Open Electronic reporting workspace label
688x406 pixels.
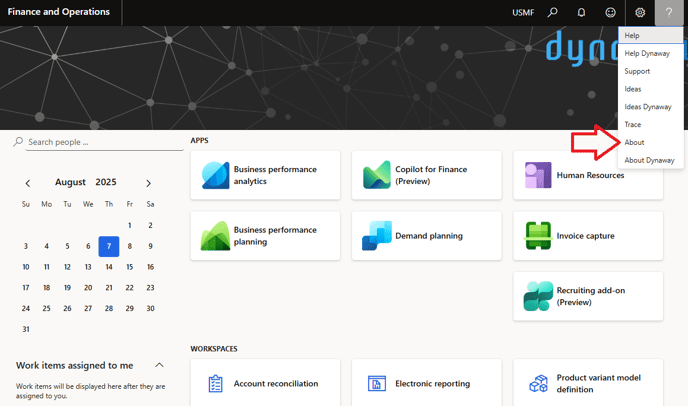[x=432, y=384]
